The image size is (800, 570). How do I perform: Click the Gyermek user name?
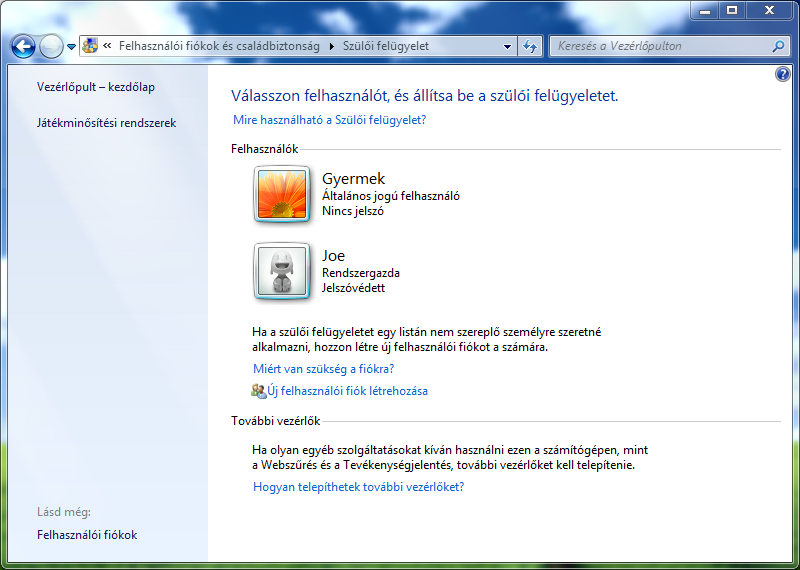[x=354, y=179]
